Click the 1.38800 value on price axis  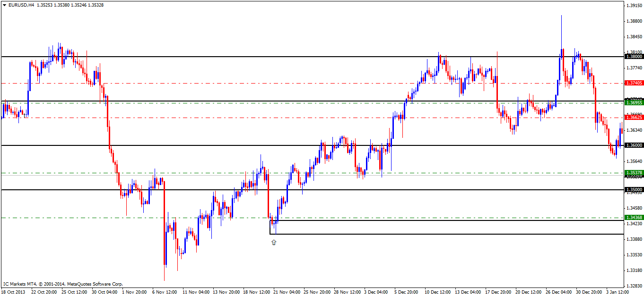634,21
